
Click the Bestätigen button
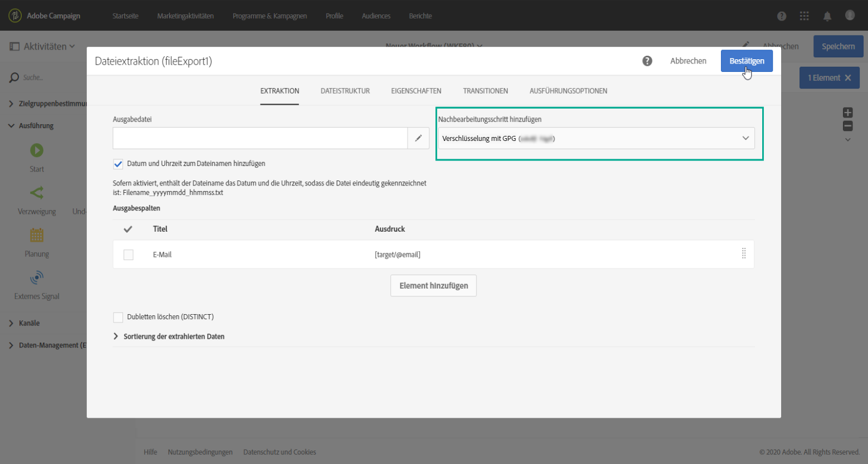pyautogui.click(x=747, y=61)
